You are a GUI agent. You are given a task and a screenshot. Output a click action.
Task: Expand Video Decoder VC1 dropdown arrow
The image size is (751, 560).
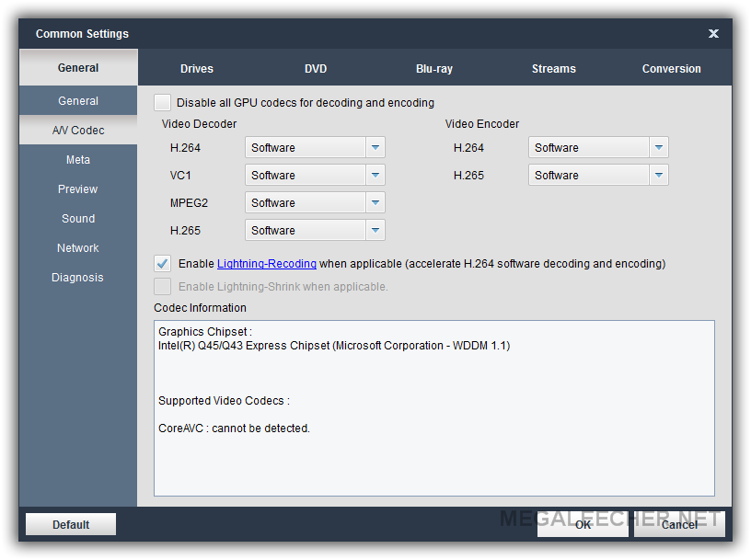(375, 176)
